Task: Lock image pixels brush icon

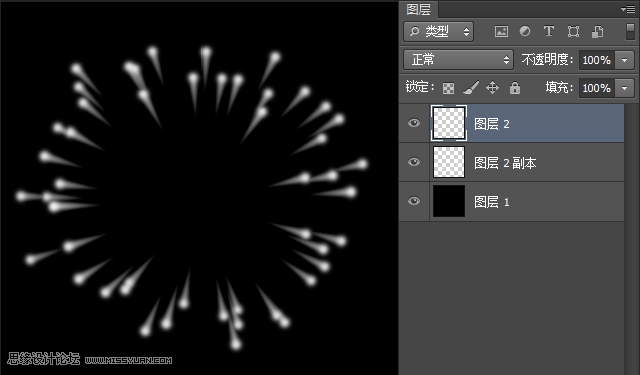Action: click(x=471, y=87)
